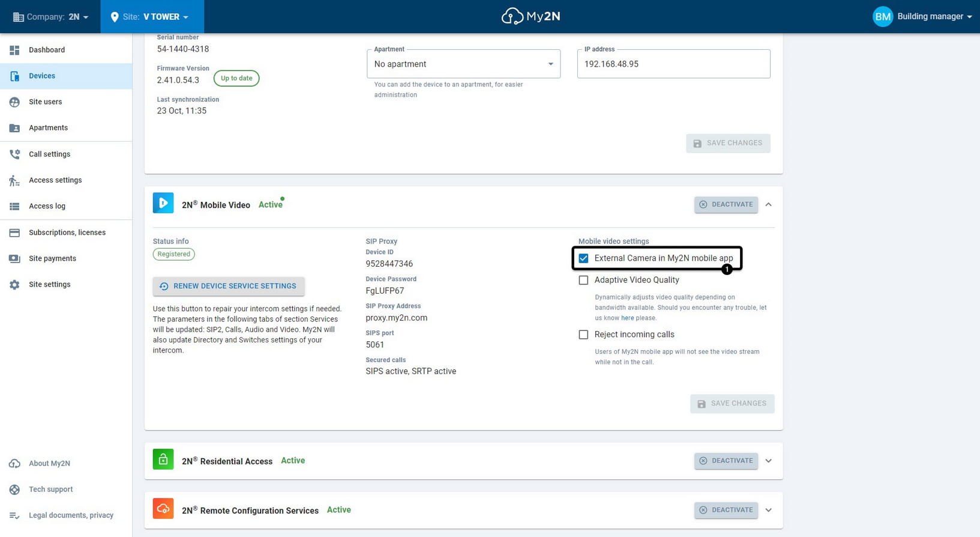This screenshot has height=537, width=980.
Task: Check Reject incoming calls option
Action: tap(583, 335)
